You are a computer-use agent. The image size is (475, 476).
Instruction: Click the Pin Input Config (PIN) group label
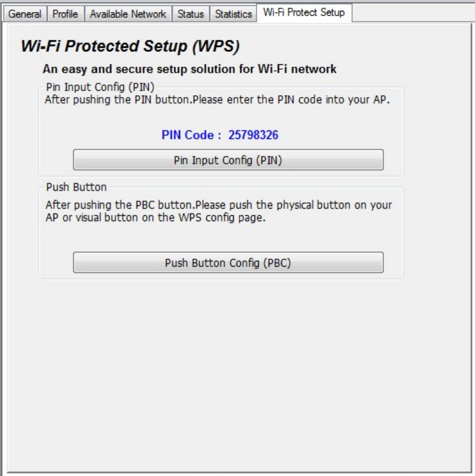tap(100, 87)
